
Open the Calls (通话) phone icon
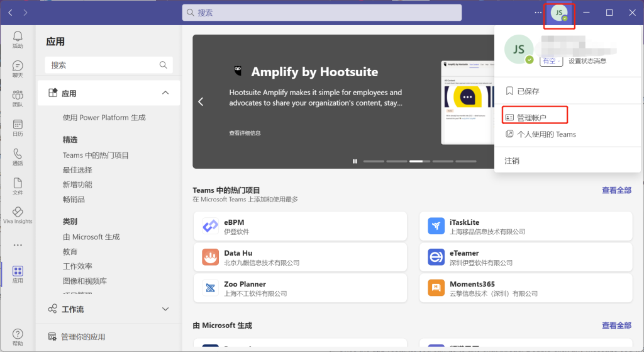pyautogui.click(x=18, y=157)
